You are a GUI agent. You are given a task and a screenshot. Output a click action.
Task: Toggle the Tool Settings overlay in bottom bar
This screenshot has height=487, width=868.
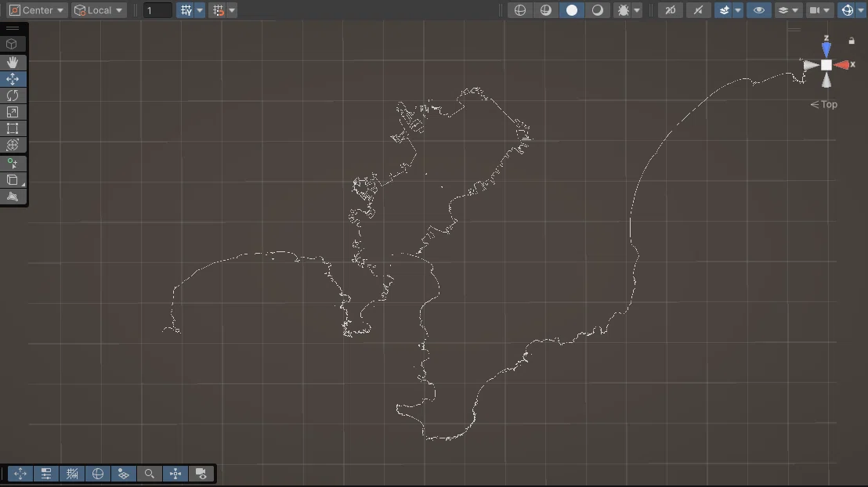click(46, 474)
